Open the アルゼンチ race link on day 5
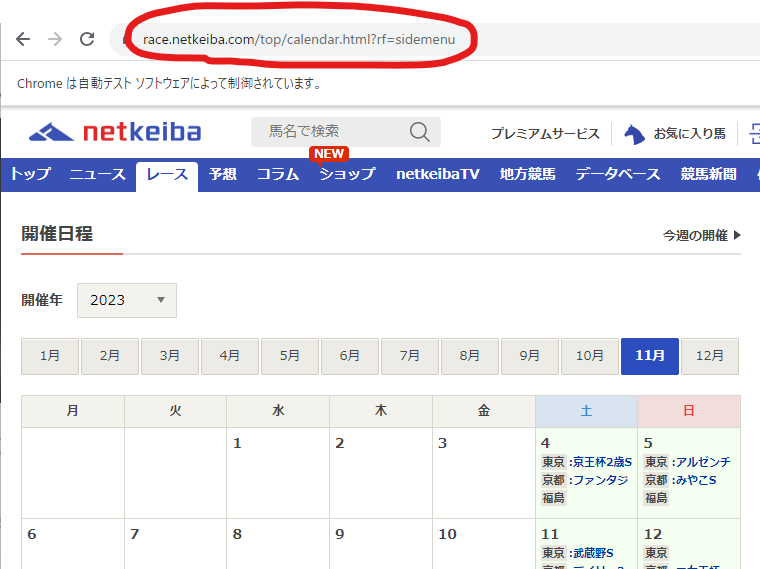 [x=704, y=462]
